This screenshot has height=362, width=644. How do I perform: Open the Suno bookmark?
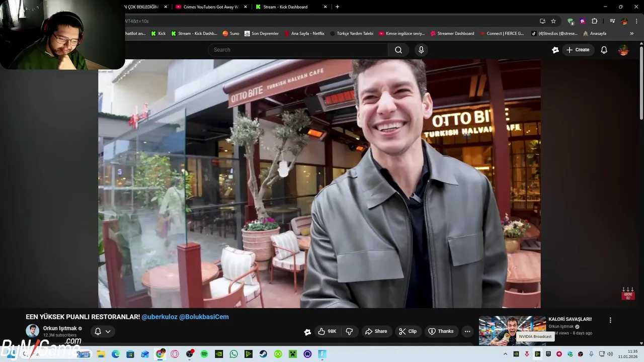click(231, 34)
